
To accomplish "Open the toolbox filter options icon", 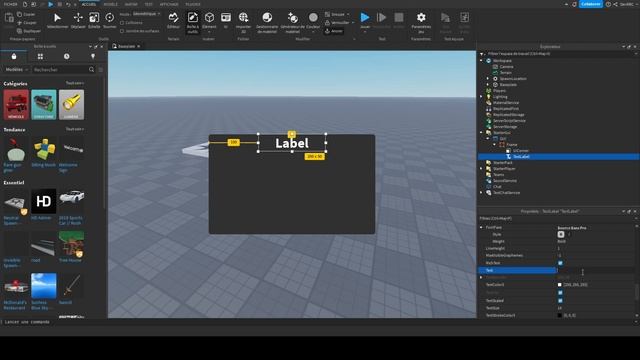I will [x=101, y=70].
